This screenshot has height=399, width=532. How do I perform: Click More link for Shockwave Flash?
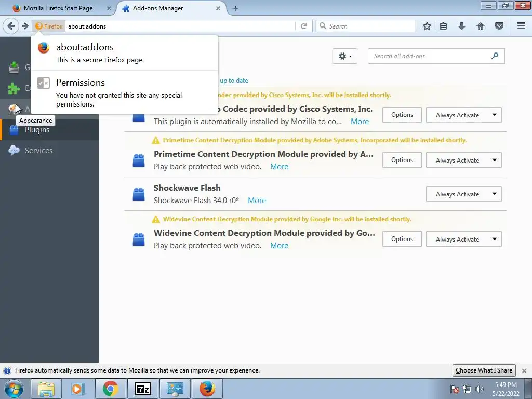coord(257,201)
